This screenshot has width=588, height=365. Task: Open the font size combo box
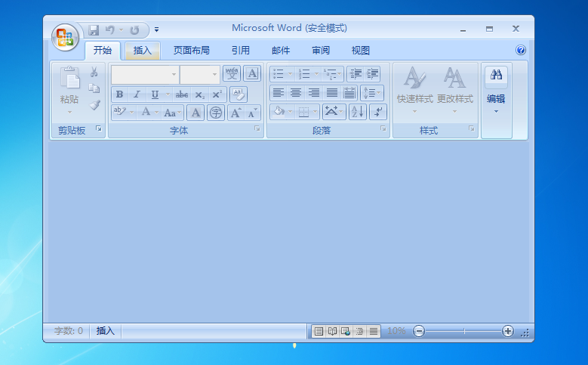click(x=200, y=74)
